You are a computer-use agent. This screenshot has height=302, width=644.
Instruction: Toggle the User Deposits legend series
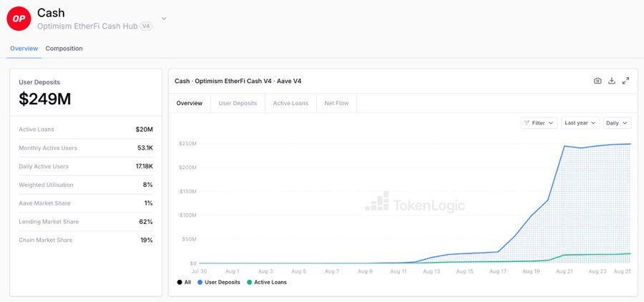click(218, 282)
